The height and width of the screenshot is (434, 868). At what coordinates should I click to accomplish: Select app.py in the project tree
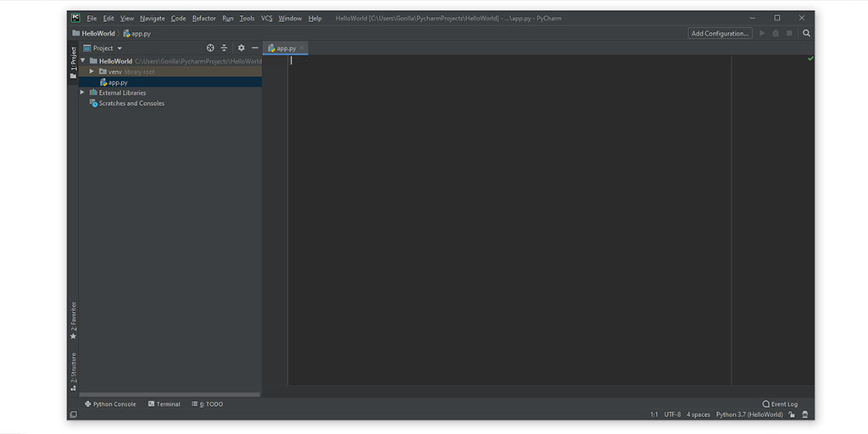pos(170,82)
